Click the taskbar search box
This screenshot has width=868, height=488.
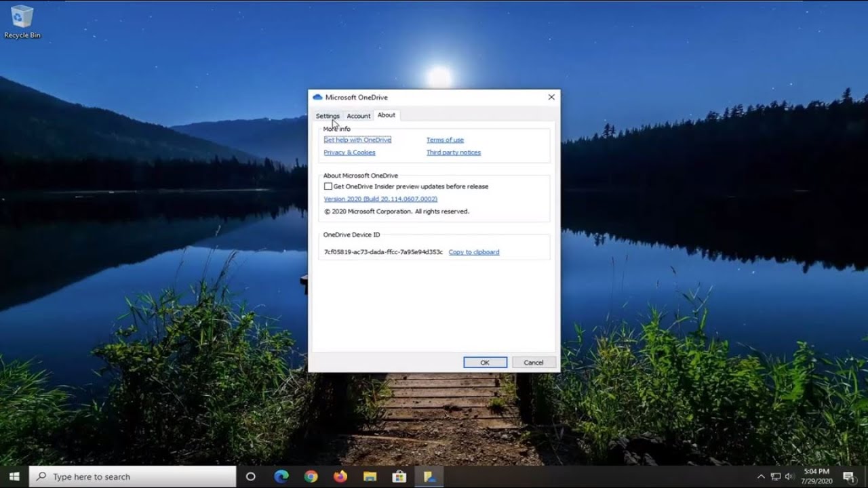pyautogui.click(x=133, y=476)
